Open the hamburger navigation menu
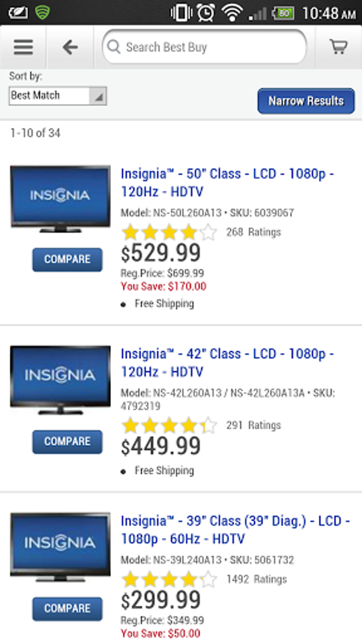The width and height of the screenshot is (362, 644). 23,47
